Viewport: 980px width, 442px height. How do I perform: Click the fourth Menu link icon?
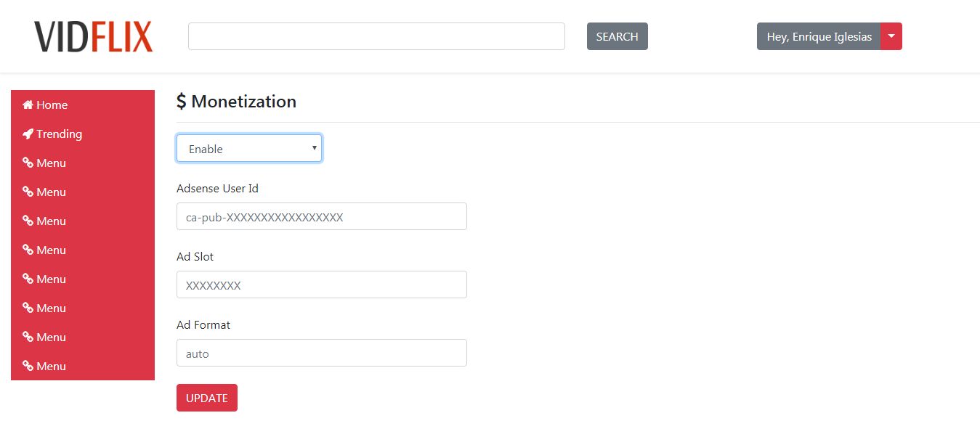click(28, 250)
